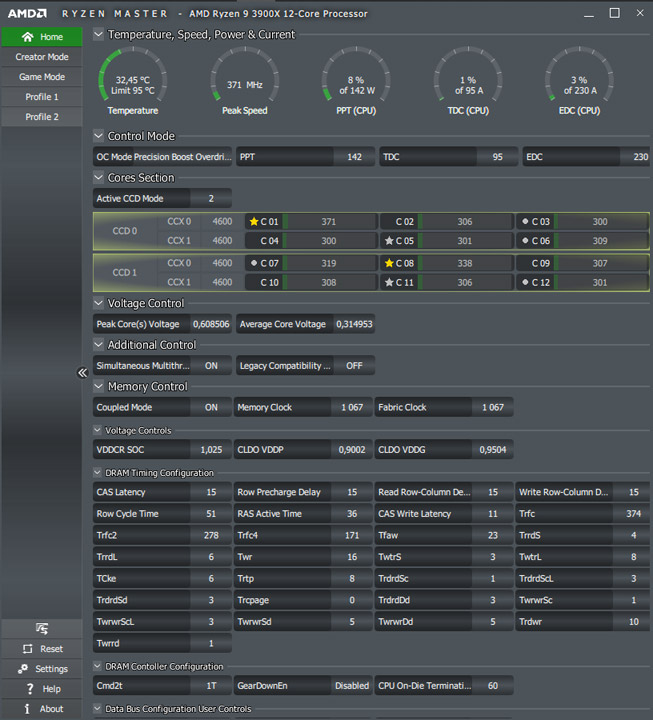Open Profile 1
The width and height of the screenshot is (653, 720).
point(42,97)
